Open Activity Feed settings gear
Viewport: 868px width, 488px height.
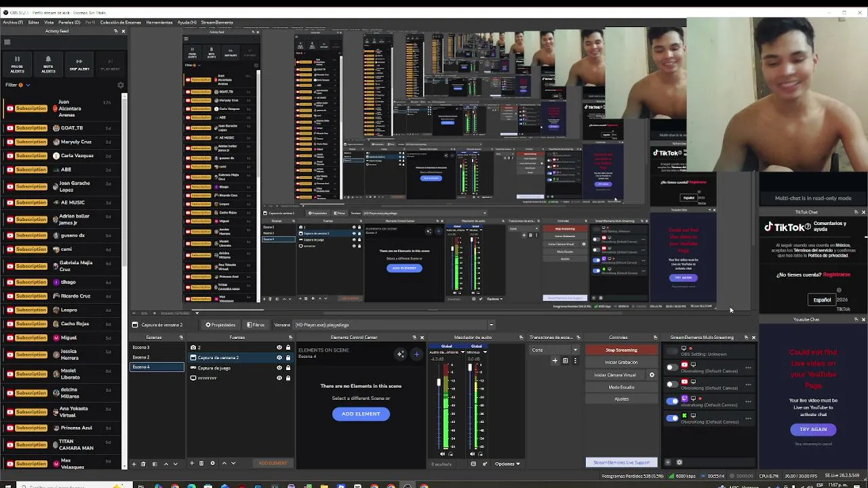click(121, 85)
